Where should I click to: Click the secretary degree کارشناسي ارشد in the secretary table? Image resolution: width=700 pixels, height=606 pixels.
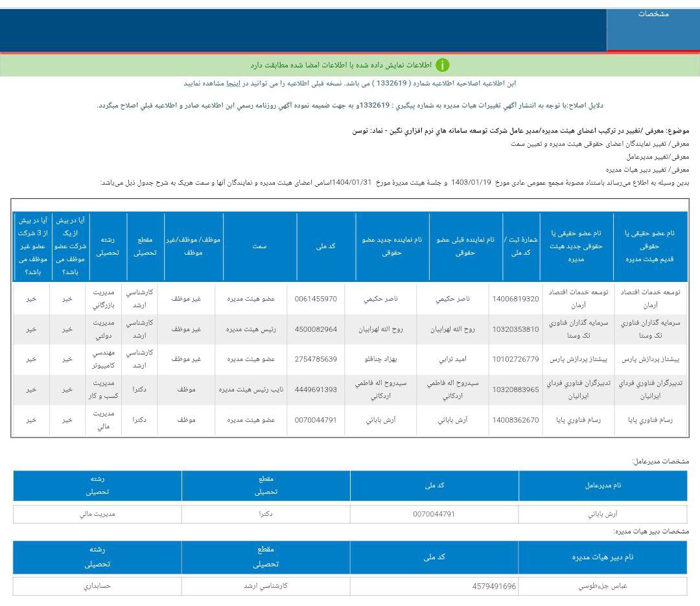[266, 586]
